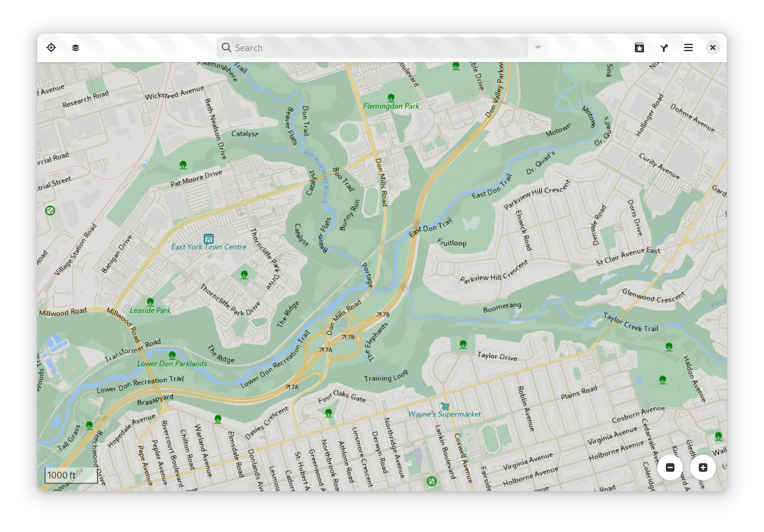The image size is (764, 532).
Task: Select the Flemingdon Park tree marker
Action: click(391, 97)
